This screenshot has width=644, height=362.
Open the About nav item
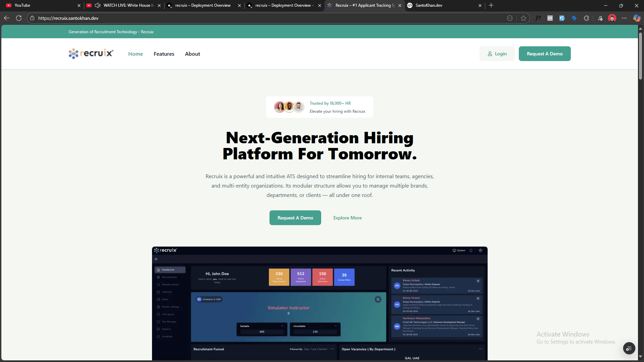(x=192, y=54)
